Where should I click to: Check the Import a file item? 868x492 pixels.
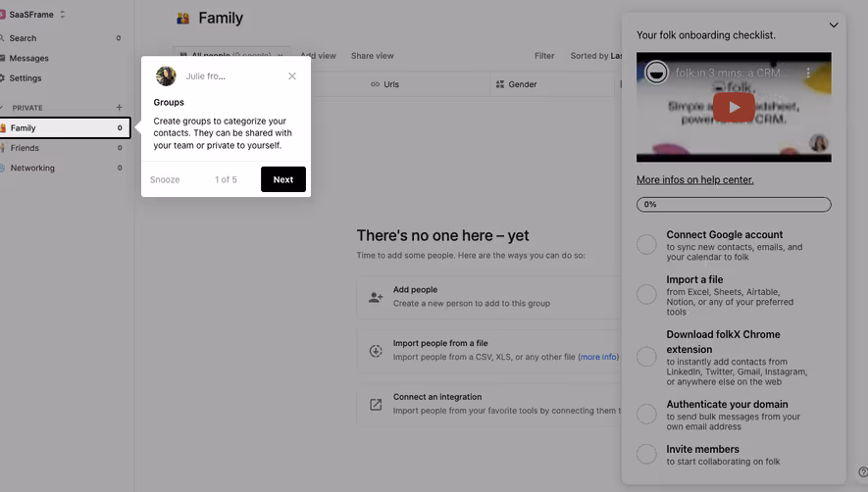click(x=646, y=294)
